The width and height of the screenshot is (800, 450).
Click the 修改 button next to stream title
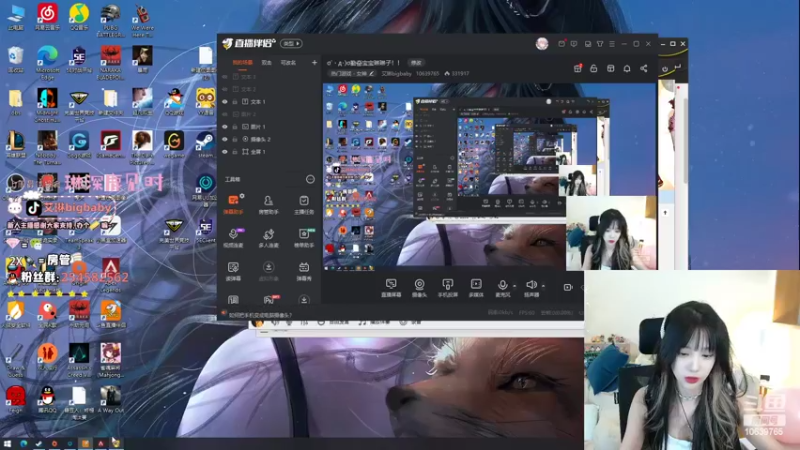point(416,63)
